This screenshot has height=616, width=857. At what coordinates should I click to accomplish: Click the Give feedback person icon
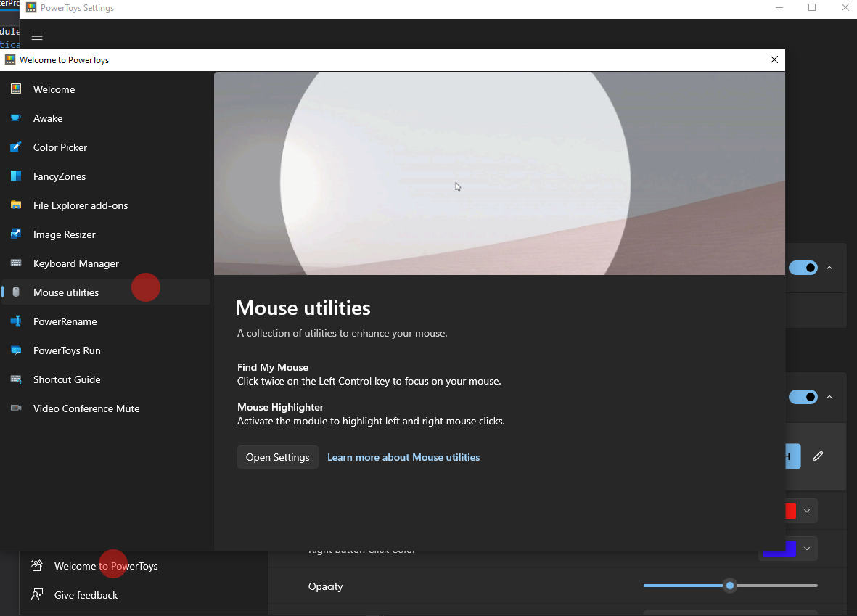point(37,595)
